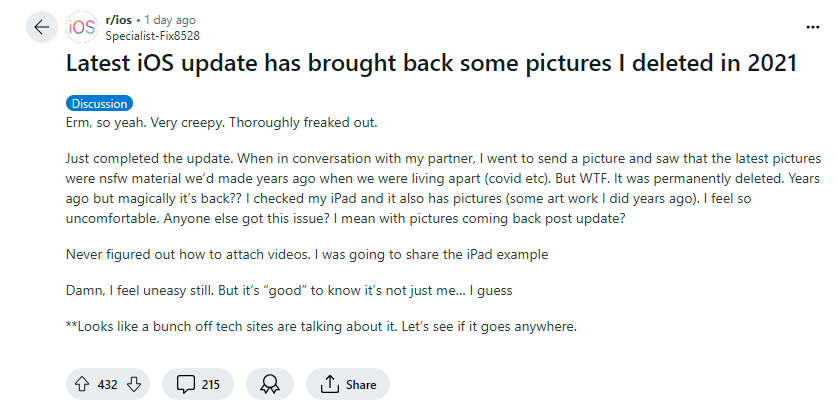Open the r/ios community avatar
Viewport: 838px width, 411px height.
82,27
